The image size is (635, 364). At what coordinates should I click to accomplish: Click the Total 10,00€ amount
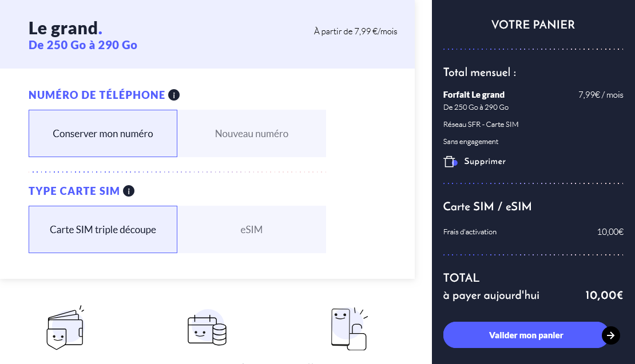click(x=604, y=295)
